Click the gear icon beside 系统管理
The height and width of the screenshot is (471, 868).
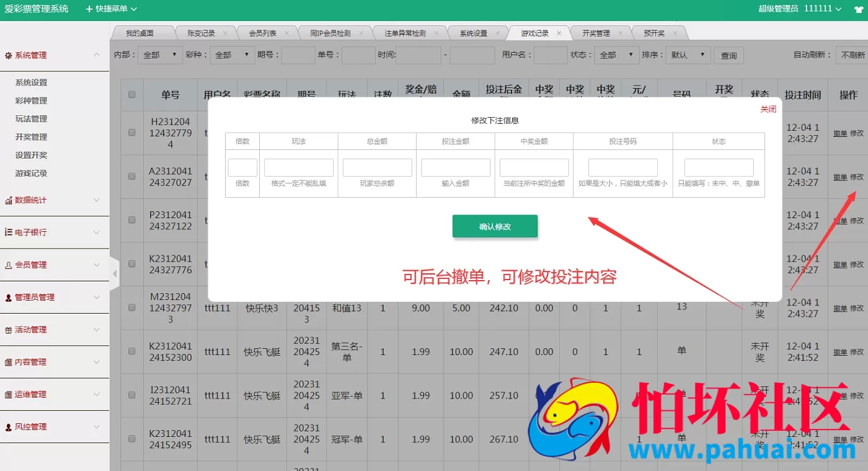9,56
